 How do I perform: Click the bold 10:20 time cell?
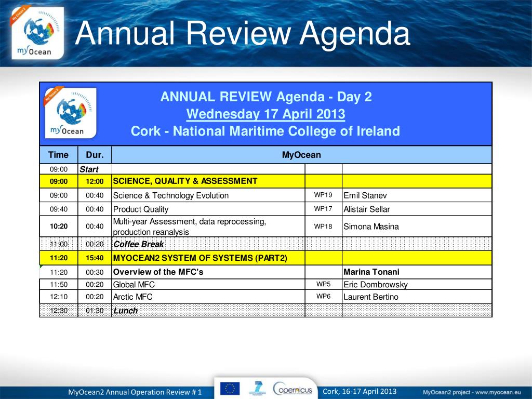coord(59,227)
